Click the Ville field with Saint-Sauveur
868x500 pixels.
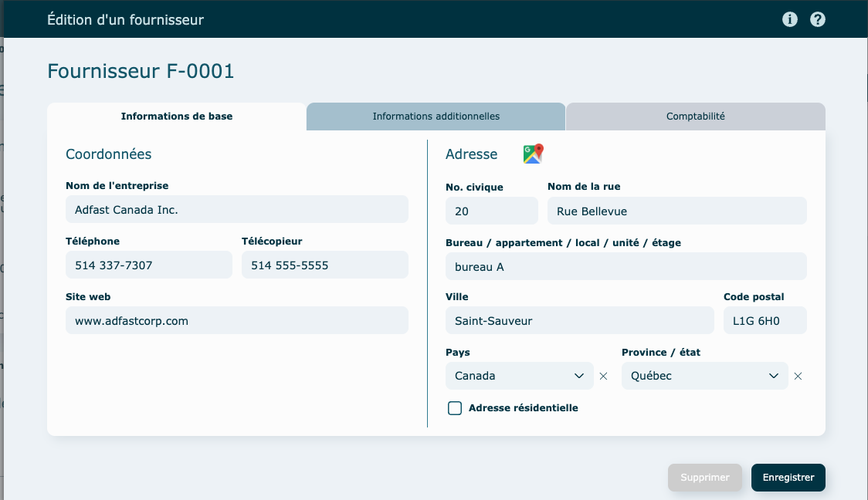click(x=579, y=320)
